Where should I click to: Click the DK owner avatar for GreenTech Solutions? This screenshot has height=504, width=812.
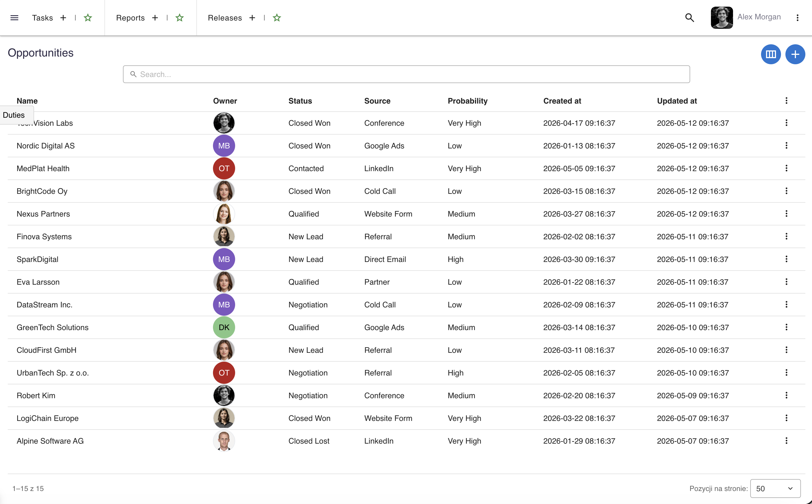224,327
